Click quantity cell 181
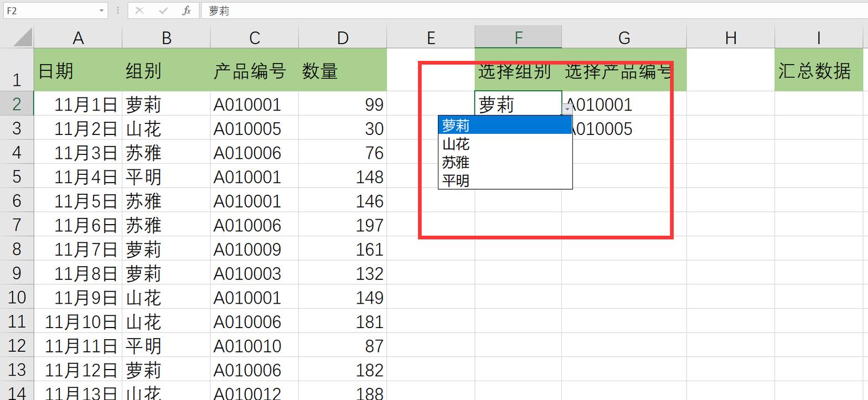This screenshot has height=400, width=868. tap(343, 321)
